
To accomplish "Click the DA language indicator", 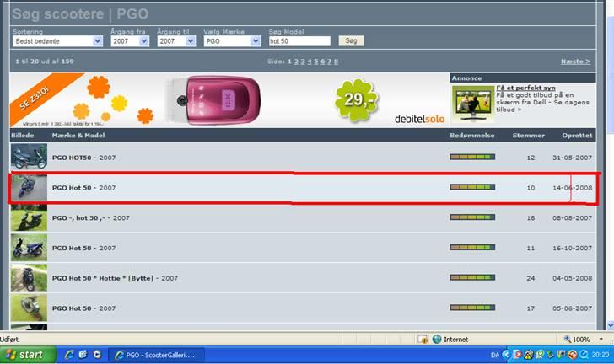I will tap(495, 355).
